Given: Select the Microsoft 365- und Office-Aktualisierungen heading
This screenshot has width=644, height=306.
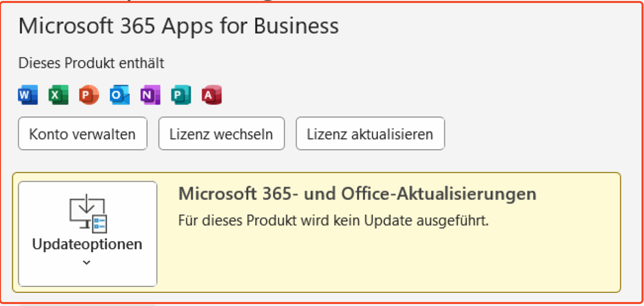Looking at the screenshot, I should point(357,194).
